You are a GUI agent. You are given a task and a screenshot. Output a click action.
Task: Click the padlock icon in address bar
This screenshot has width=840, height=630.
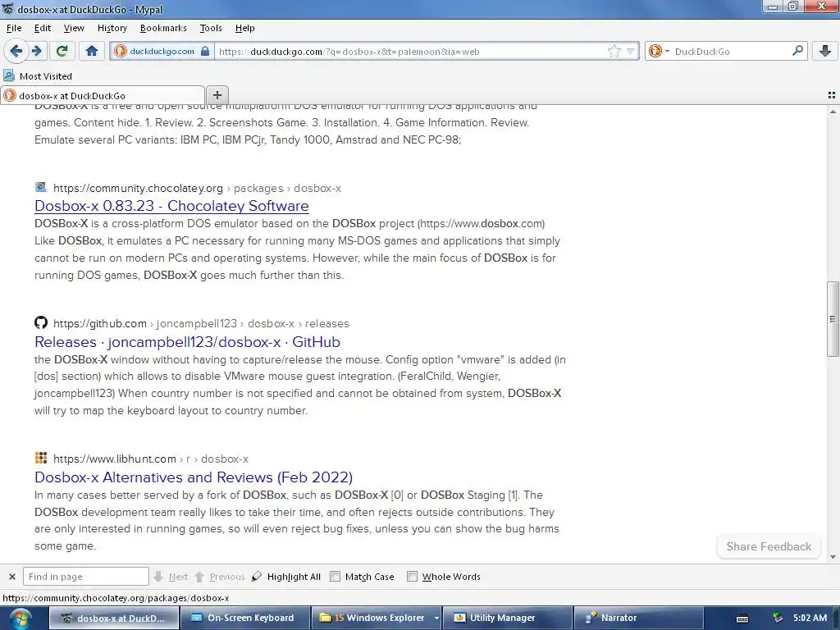[x=205, y=52]
